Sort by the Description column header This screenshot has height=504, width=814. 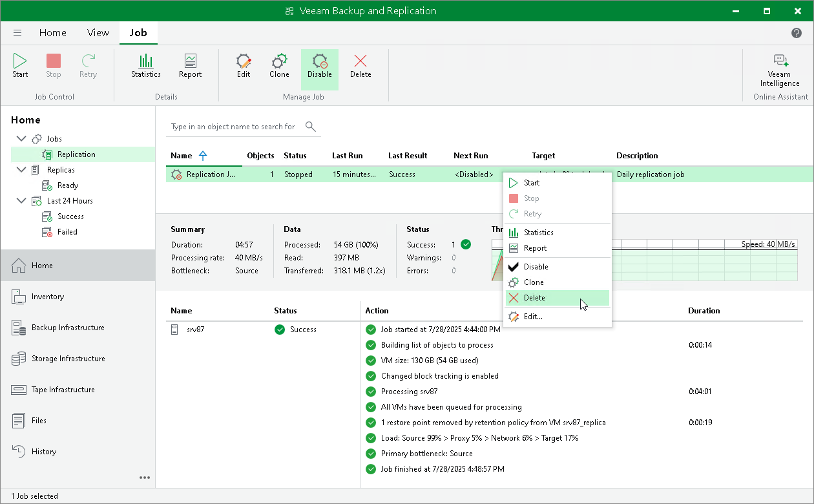[x=637, y=156]
